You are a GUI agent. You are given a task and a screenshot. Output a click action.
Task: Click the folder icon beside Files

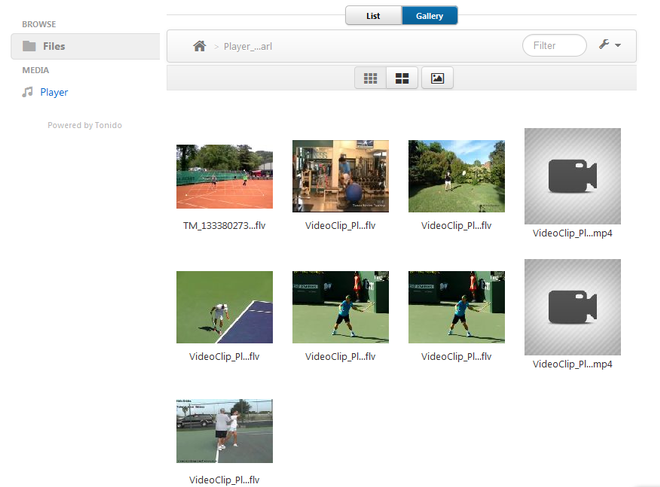tap(29, 46)
